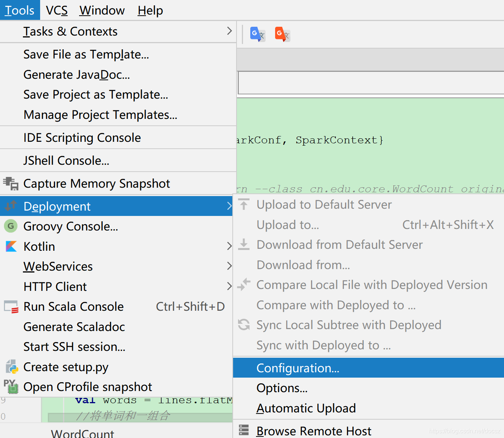The width and height of the screenshot is (504, 438).
Task: Click the Run Scala Console icon
Action: coord(11,307)
